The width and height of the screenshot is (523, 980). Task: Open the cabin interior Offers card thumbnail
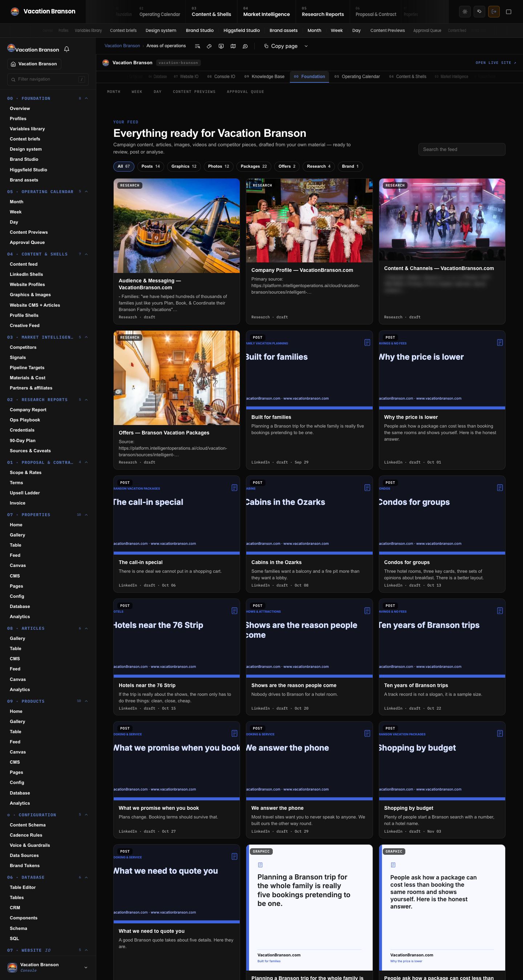[x=177, y=378]
